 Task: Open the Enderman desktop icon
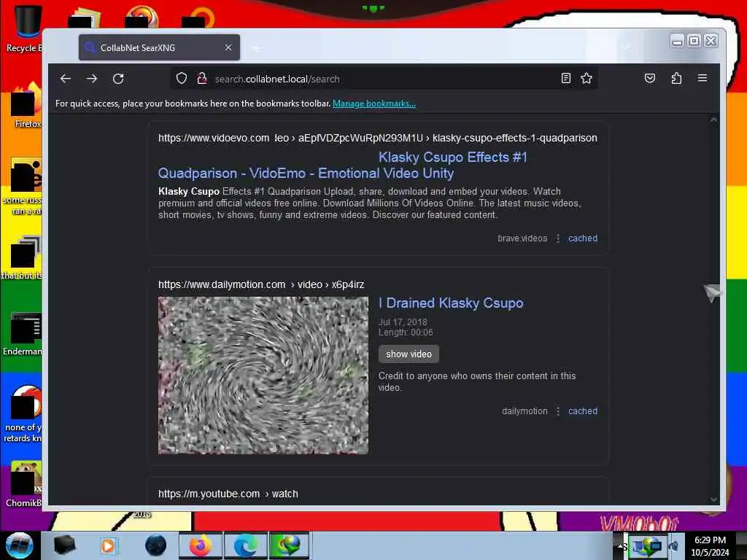pyautogui.click(x=23, y=333)
